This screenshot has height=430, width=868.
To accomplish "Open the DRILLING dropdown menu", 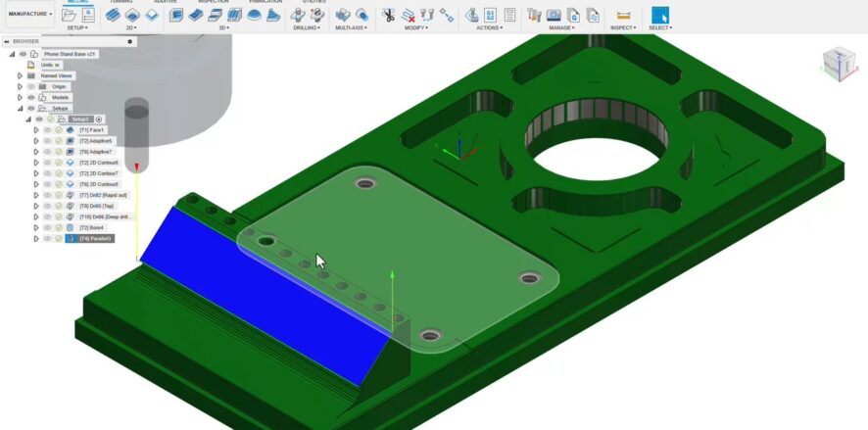I will [x=305, y=27].
